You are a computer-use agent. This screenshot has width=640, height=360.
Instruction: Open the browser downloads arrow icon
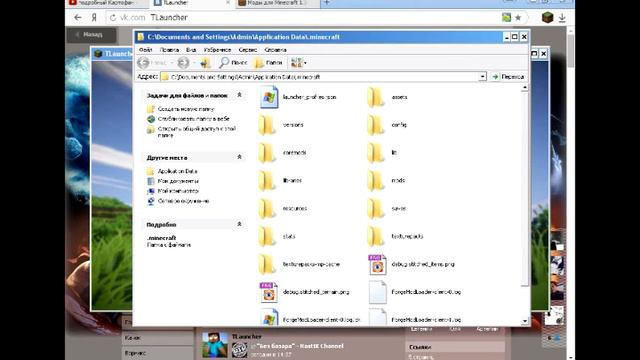coord(562,18)
